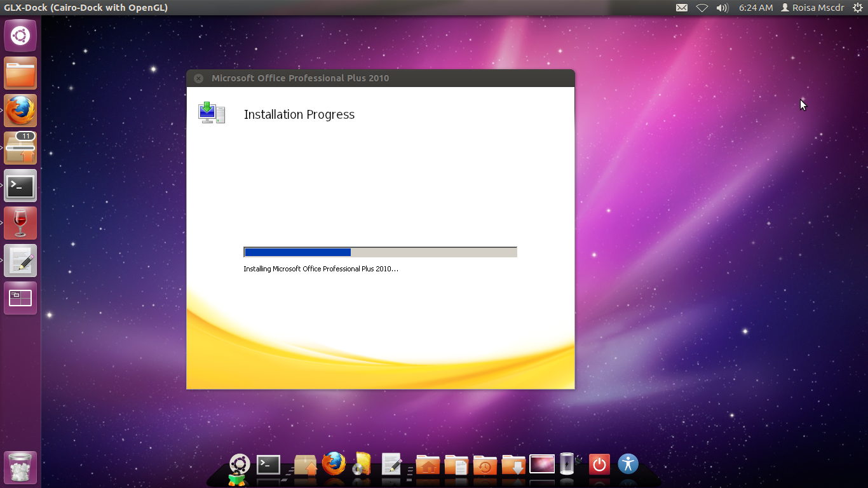
Task: Click the Wine glass launcher icon
Action: [20, 223]
